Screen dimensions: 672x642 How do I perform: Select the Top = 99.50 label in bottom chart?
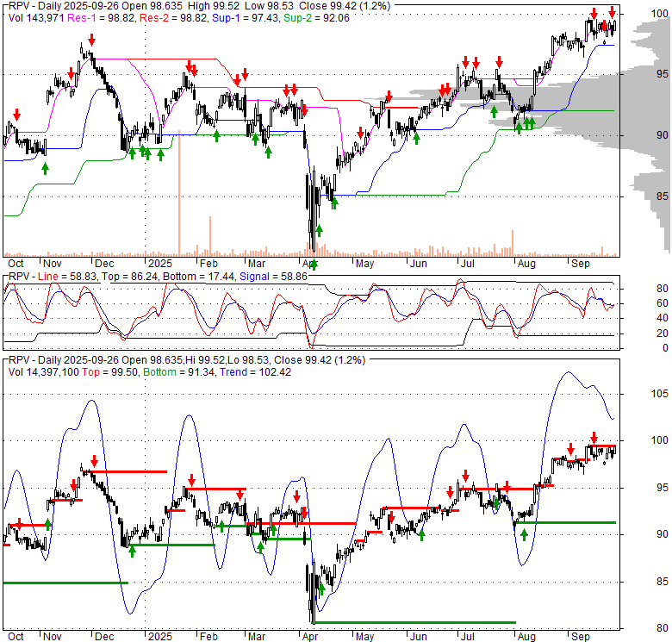click(x=109, y=372)
